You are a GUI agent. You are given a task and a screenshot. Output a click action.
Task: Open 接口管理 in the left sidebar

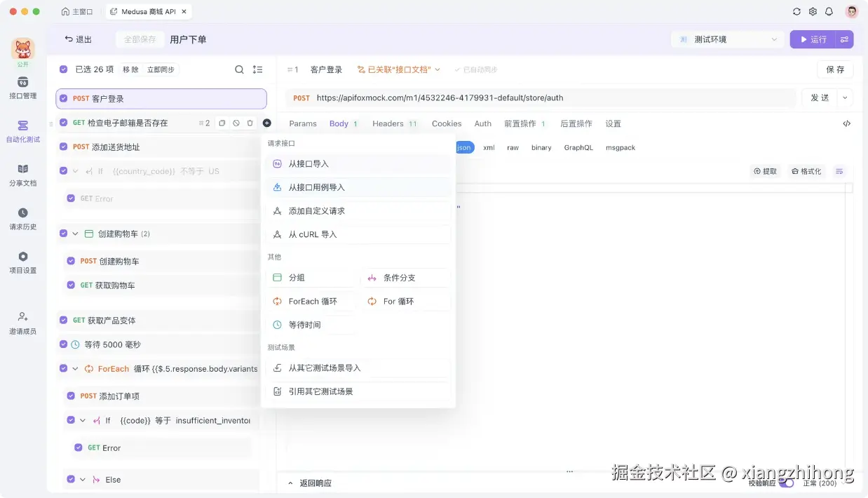pyautogui.click(x=22, y=88)
